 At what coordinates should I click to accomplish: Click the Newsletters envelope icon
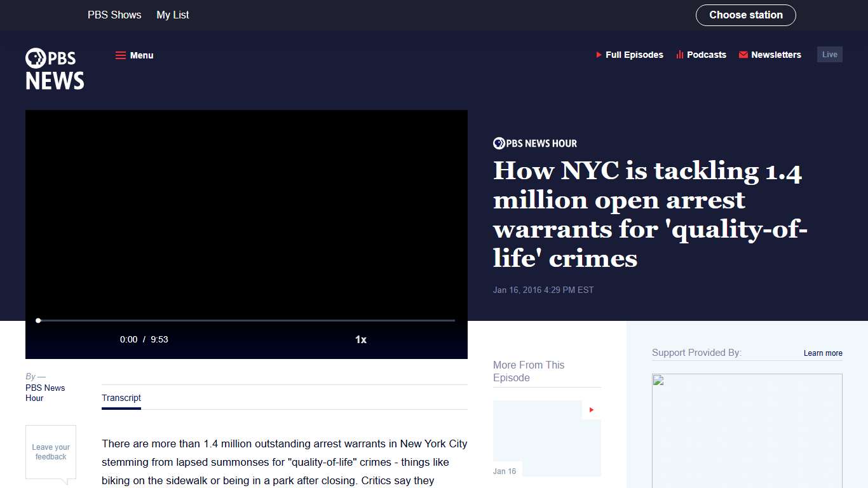click(x=743, y=55)
